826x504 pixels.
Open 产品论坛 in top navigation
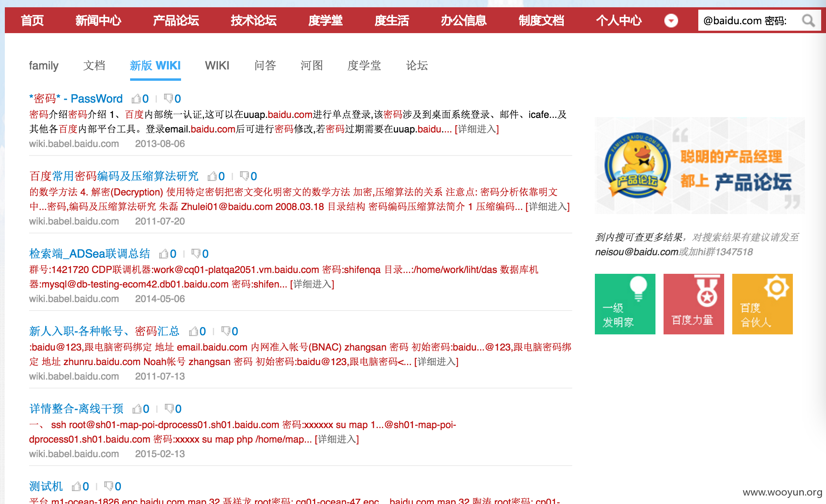(x=176, y=20)
